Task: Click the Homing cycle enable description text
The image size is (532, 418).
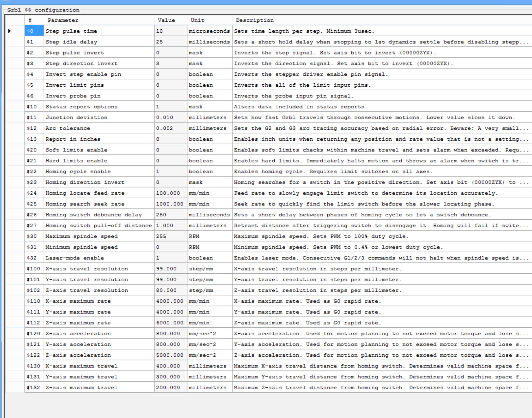Action: (x=333, y=171)
